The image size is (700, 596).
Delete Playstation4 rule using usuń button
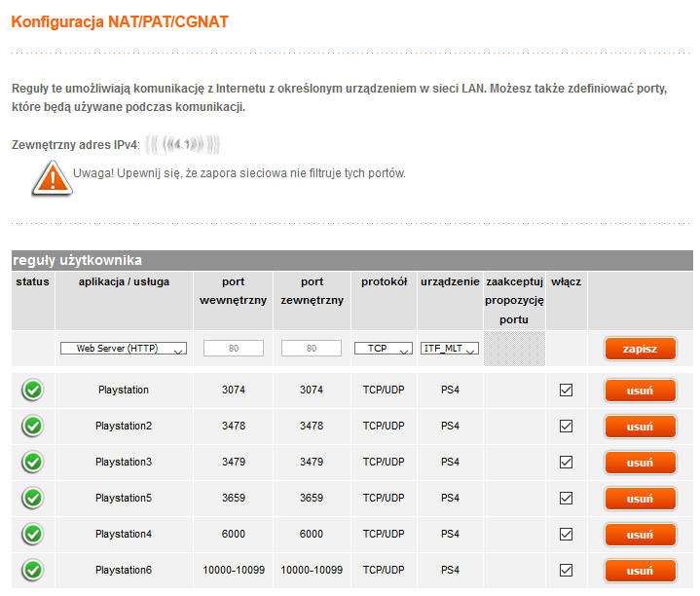point(641,535)
